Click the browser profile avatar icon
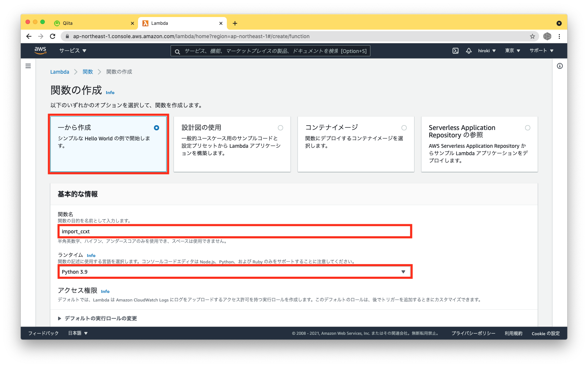Viewport: 588px width, 367px height. coord(547,36)
